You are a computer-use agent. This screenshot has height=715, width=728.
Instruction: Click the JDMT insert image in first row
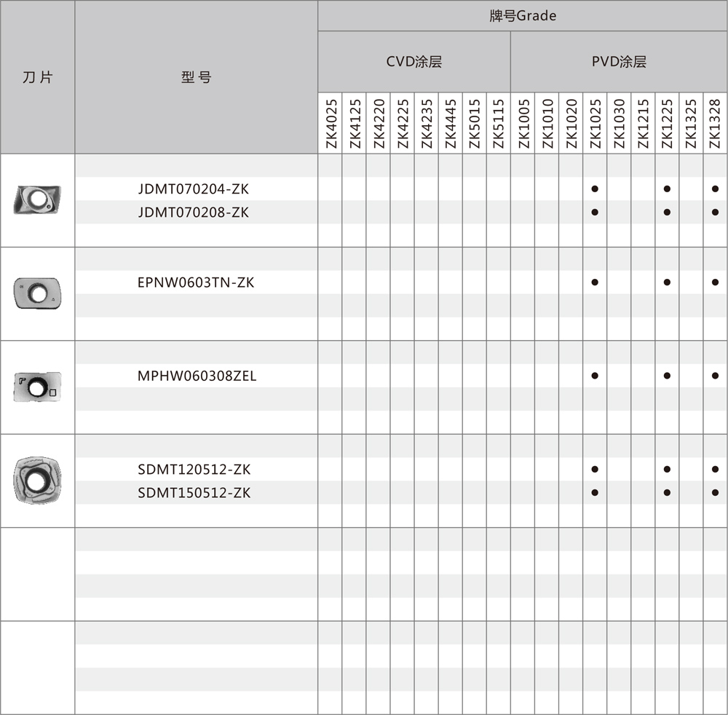(37, 200)
